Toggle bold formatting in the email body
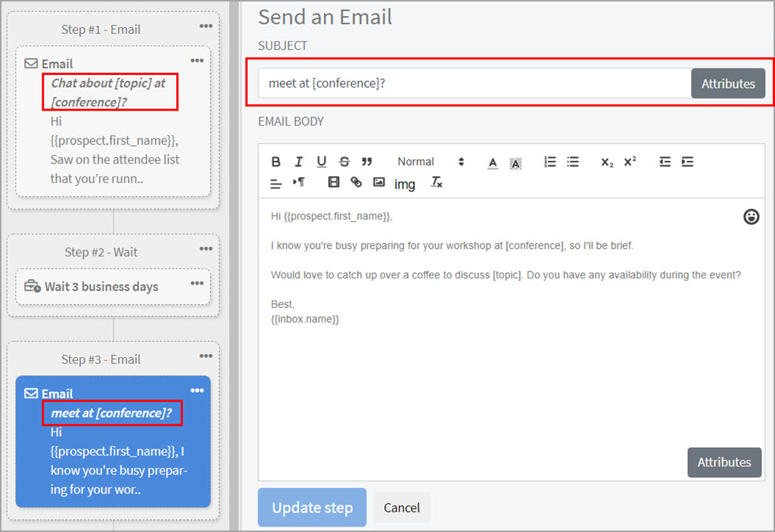This screenshot has width=775, height=532. (x=276, y=161)
